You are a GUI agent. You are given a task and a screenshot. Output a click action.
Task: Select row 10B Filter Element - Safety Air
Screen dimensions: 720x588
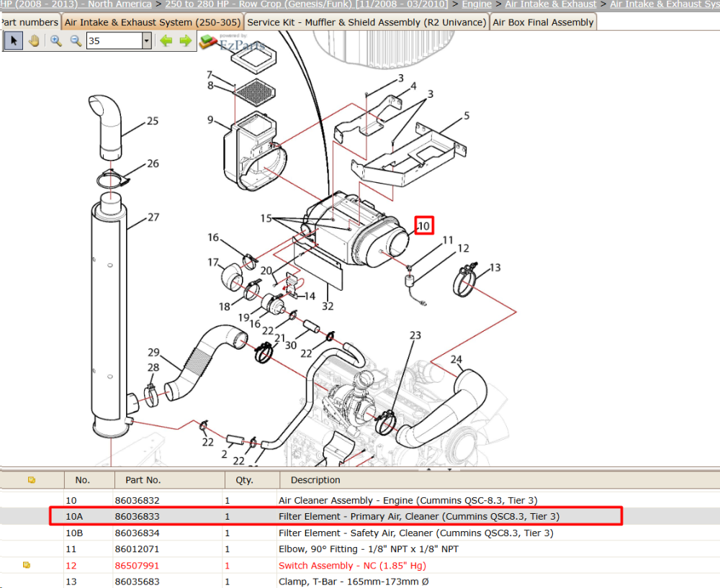(360, 533)
